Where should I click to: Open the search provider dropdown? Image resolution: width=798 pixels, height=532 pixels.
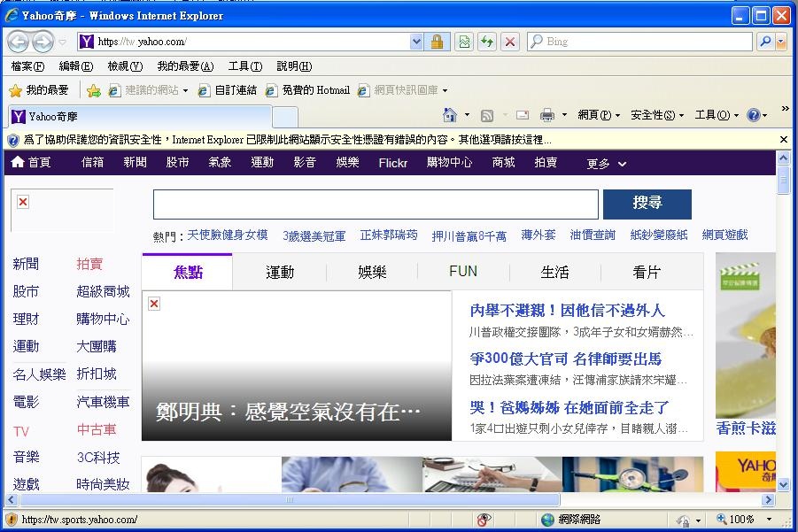click(x=781, y=42)
